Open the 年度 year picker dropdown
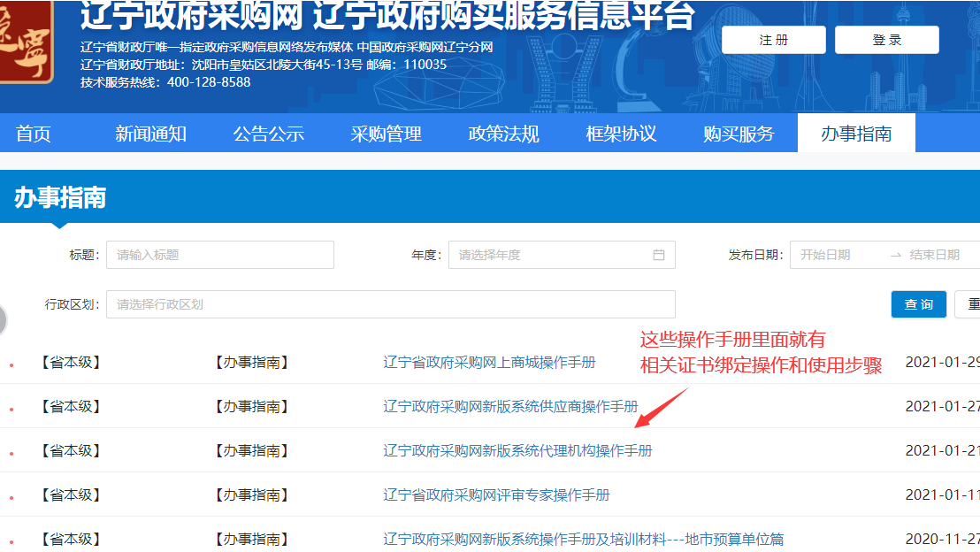Image resolution: width=980 pixels, height=552 pixels. click(x=548, y=255)
